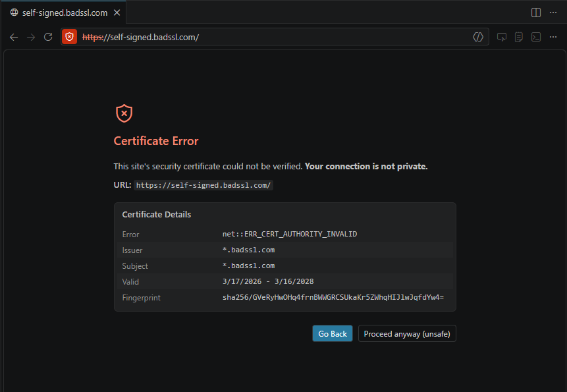Click the globe icon on the browser tab

14,12
